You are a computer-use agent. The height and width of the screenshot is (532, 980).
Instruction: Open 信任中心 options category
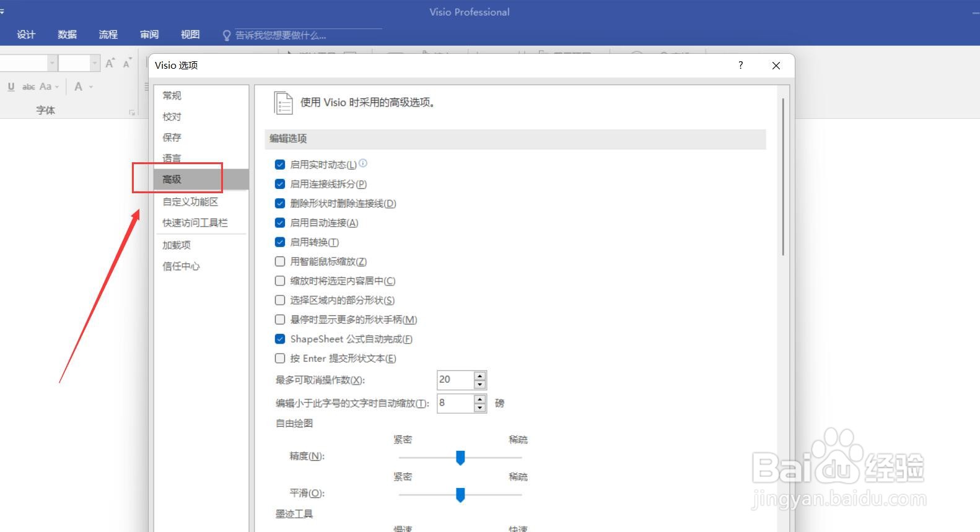[x=201, y=266]
